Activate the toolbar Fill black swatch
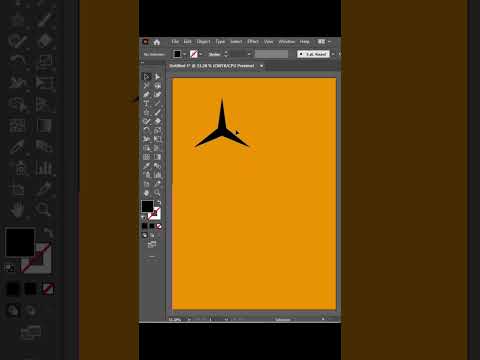 coord(147,206)
